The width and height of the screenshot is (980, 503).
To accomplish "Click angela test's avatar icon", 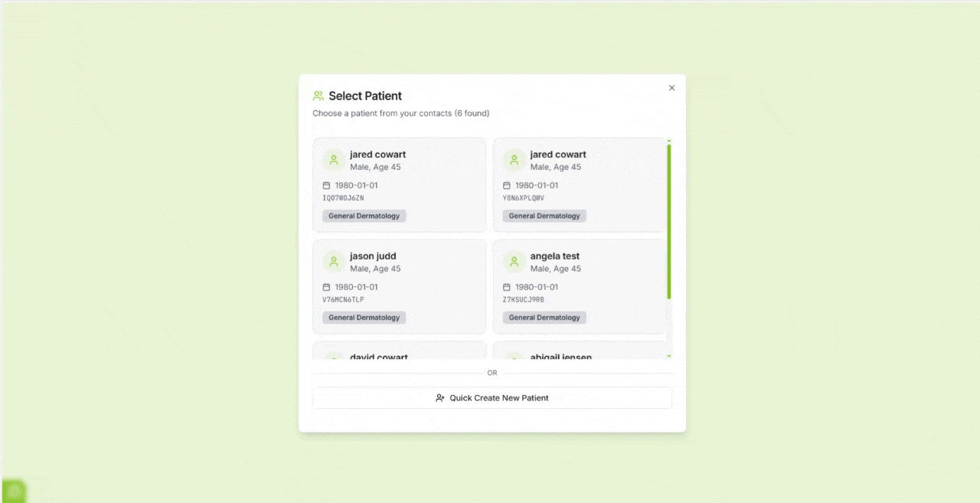I will (514, 262).
